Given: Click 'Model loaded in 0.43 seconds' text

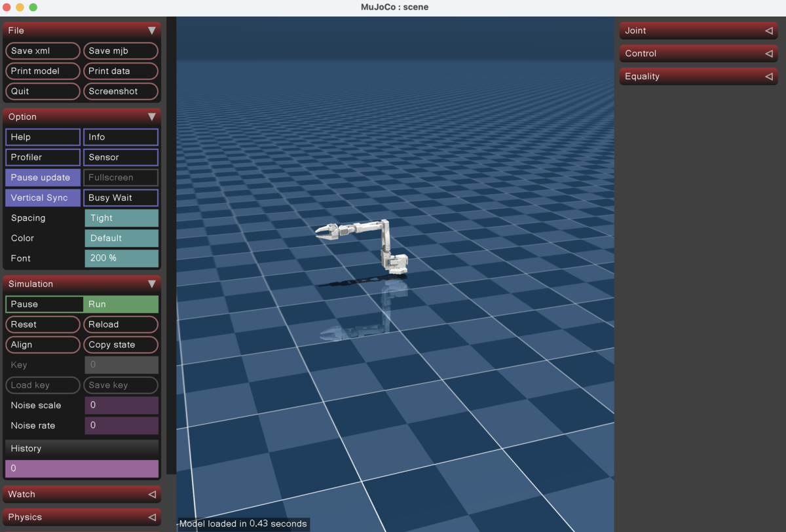Looking at the screenshot, I should (243, 523).
